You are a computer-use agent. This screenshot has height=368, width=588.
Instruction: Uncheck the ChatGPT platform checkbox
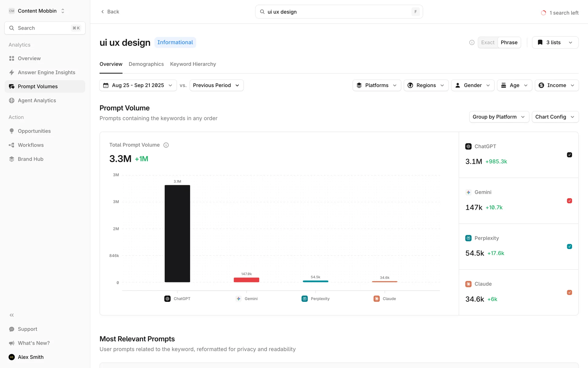coord(569,155)
